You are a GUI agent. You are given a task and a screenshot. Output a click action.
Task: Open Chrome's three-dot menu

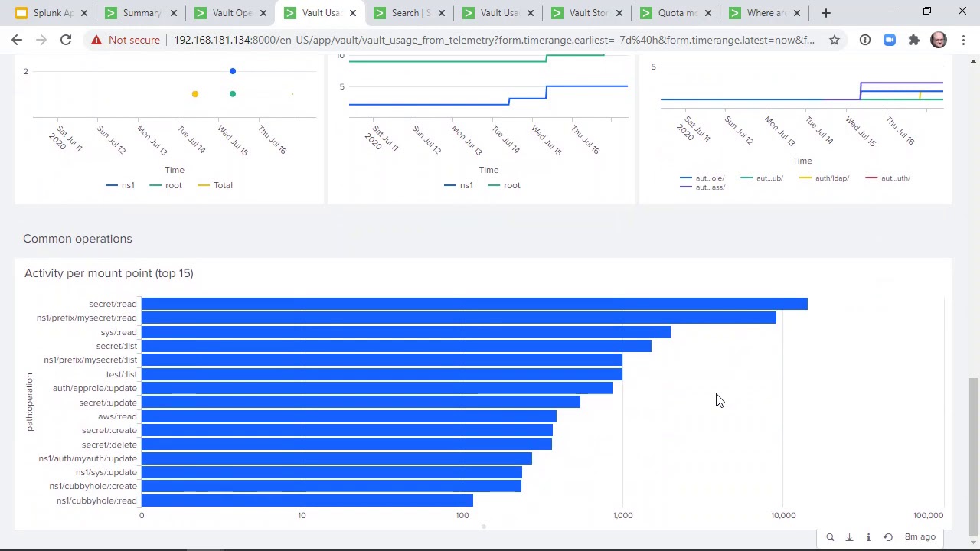coord(962,40)
